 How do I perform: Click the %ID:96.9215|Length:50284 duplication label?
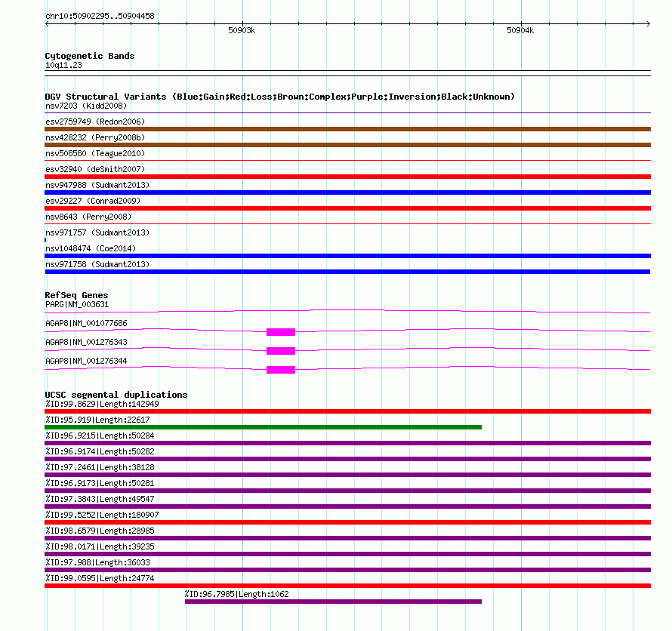(100, 436)
